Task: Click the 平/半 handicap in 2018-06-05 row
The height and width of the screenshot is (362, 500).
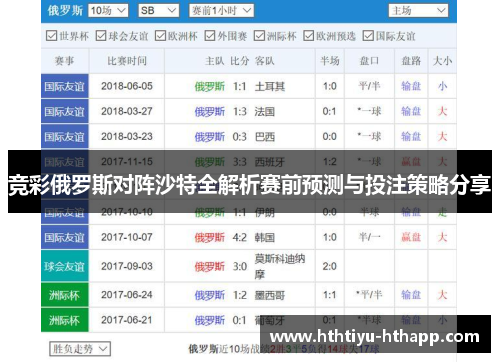Action: (x=369, y=86)
